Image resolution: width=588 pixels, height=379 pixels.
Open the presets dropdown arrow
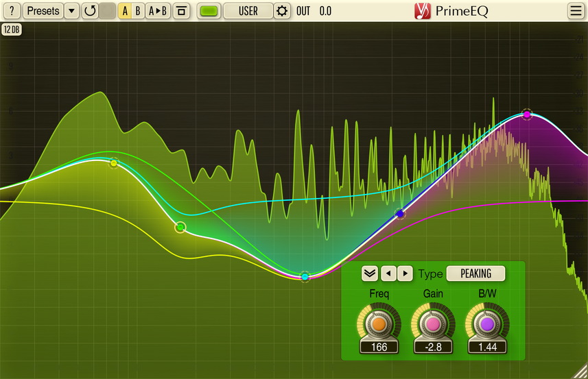[x=71, y=11]
